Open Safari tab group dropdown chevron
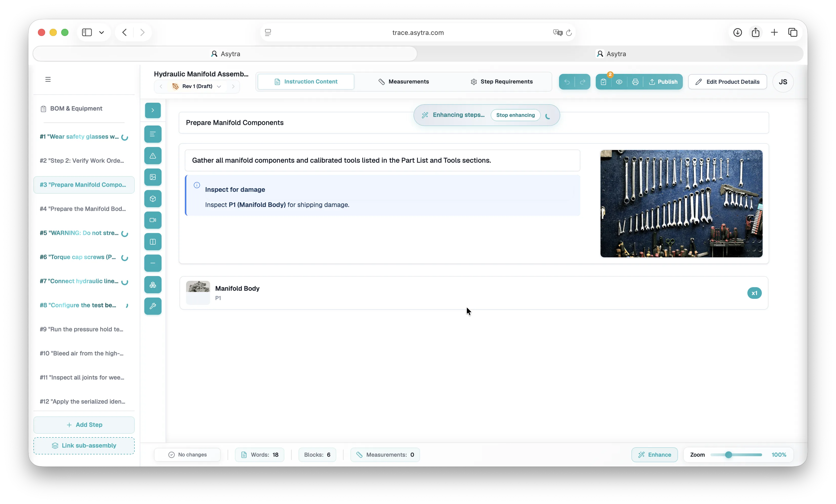Screen dimensions: 836x504 click(x=102, y=33)
